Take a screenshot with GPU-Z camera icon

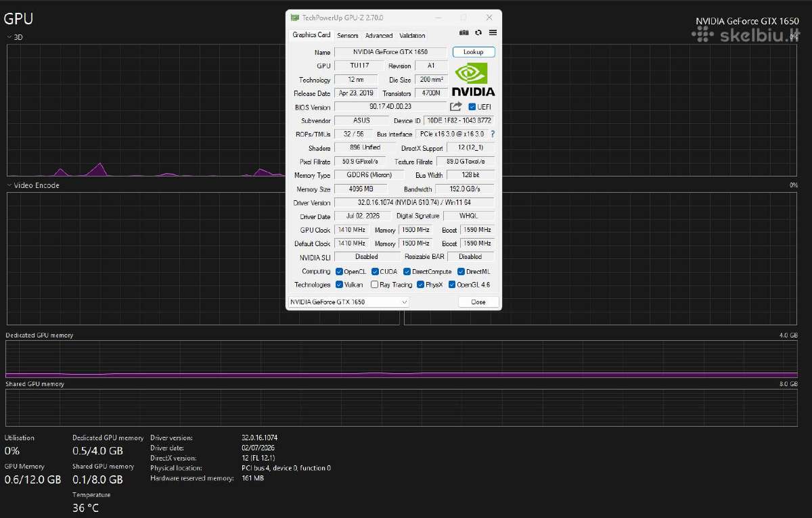pyautogui.click(x=464, y=32)
